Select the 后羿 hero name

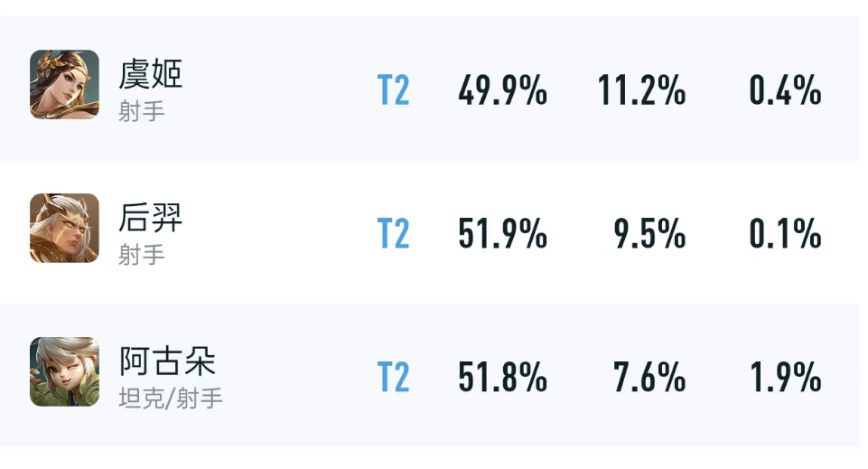coord(151,218)
